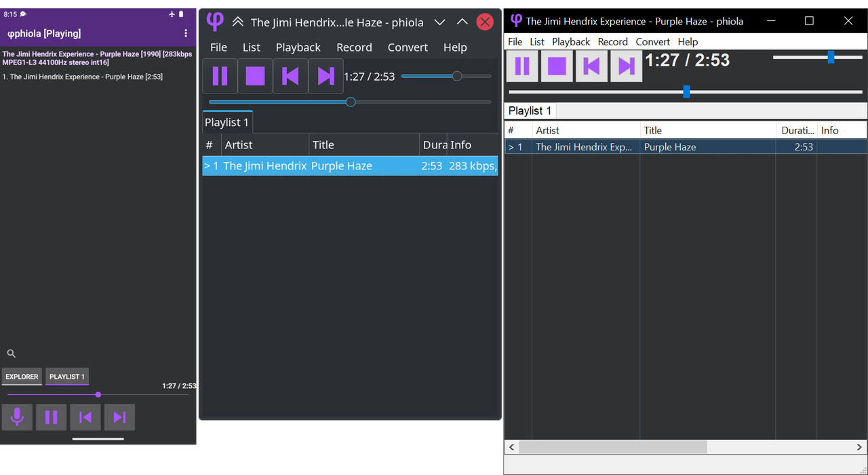Sort by the Artist column in Linux window
The height and width of the screenshot is (475, 868).
coord(265,145)
